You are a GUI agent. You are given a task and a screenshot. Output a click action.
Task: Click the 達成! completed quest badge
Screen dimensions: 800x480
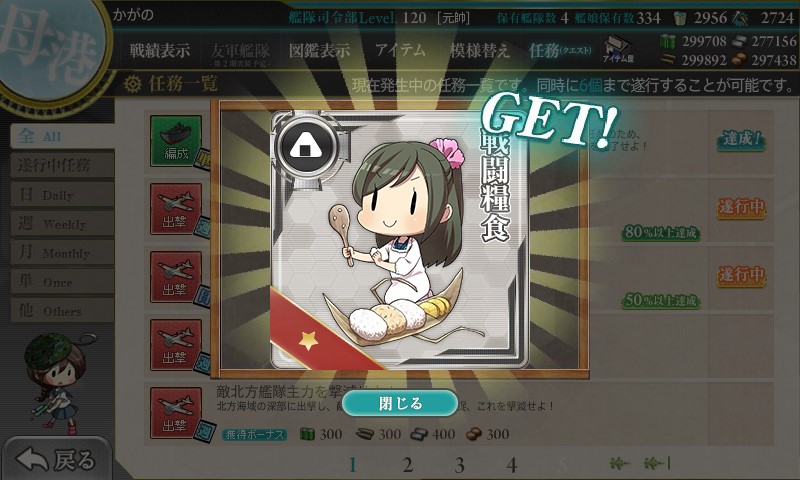tap(741, 139)
